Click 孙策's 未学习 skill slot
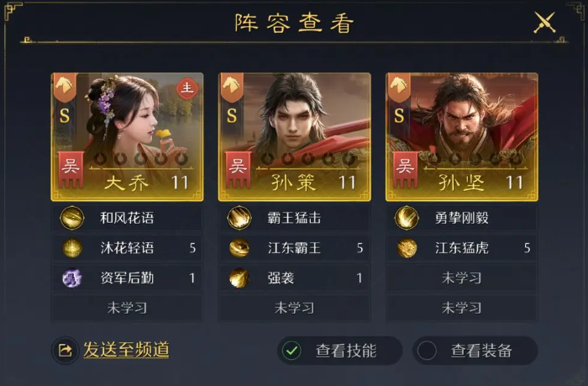588x386 pixels. pos(294,308)
